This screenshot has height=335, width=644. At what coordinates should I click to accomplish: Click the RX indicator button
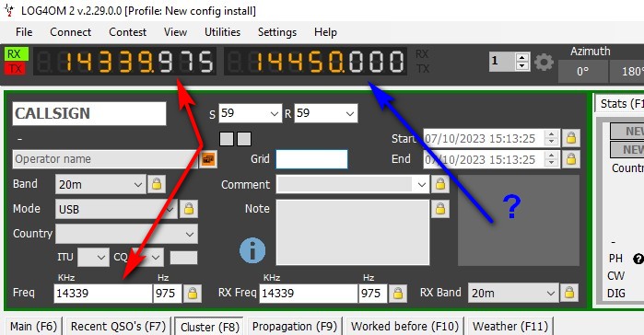point(16,54)
